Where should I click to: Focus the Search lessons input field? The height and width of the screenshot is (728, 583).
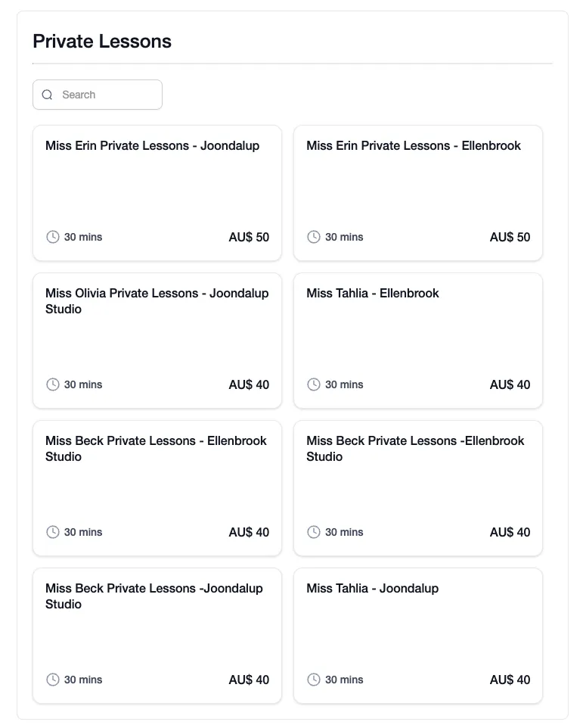point(106,95)
